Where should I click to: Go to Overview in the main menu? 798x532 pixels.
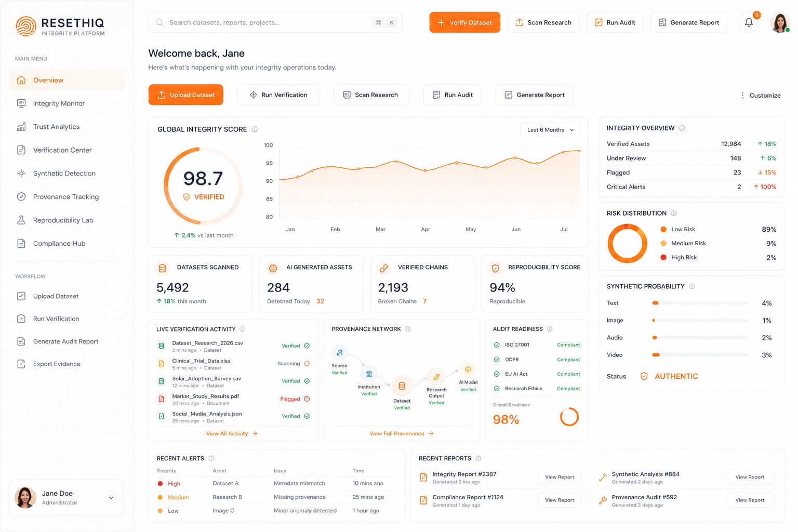(x=66, y=80)
